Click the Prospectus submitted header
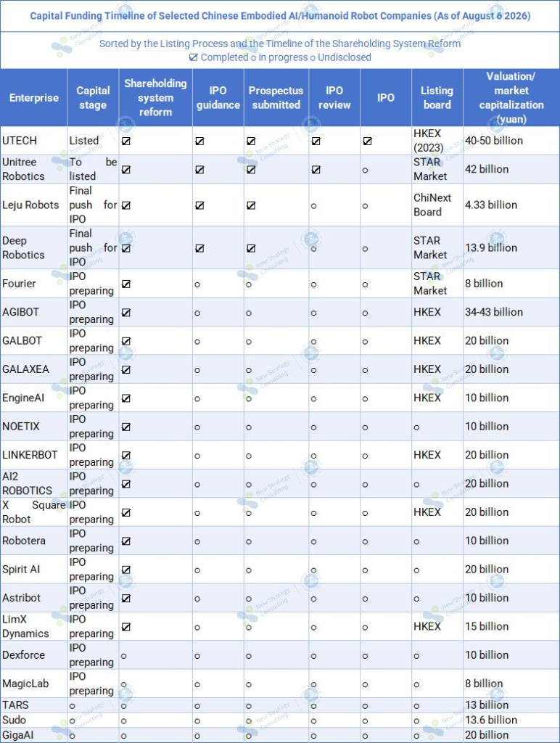560x743 pixels. point(276,98)
